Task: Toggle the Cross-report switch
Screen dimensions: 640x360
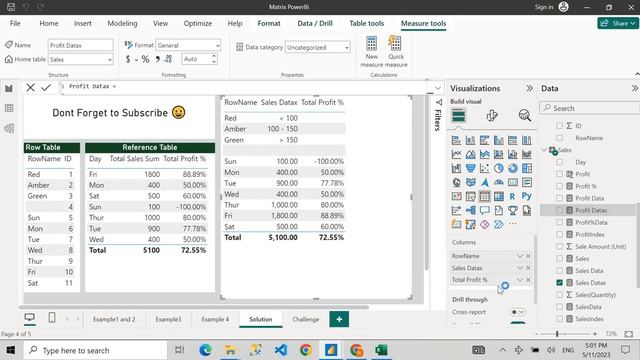Action: 518,312
